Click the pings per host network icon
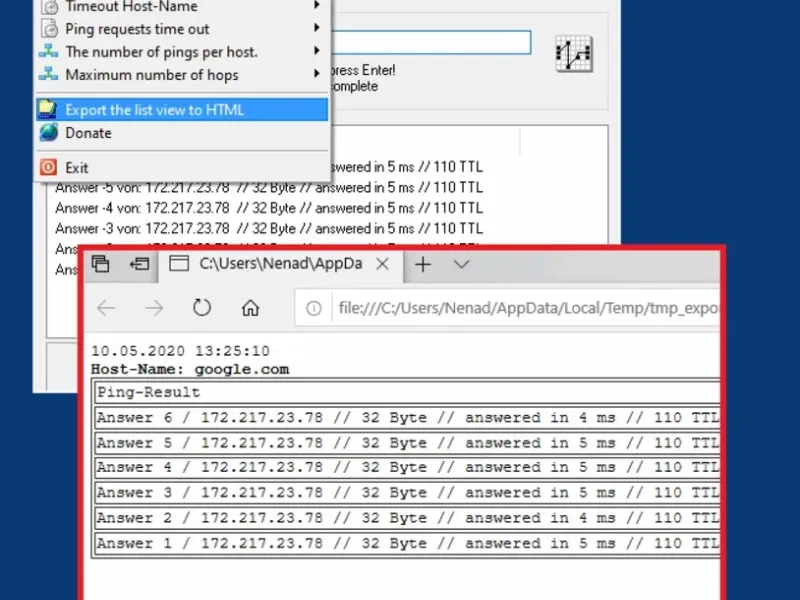This screenshot has height=600, width=800. click(x=48, y=51)
